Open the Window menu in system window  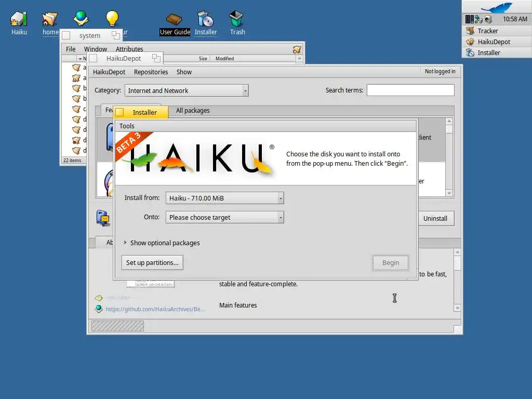(96, 49)
